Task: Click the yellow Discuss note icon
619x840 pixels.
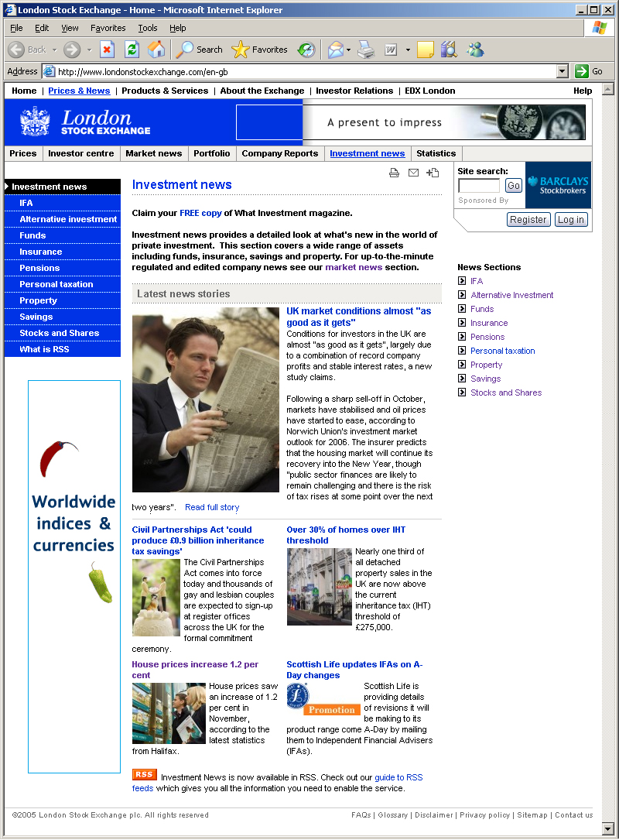Action: coord(425,50)
